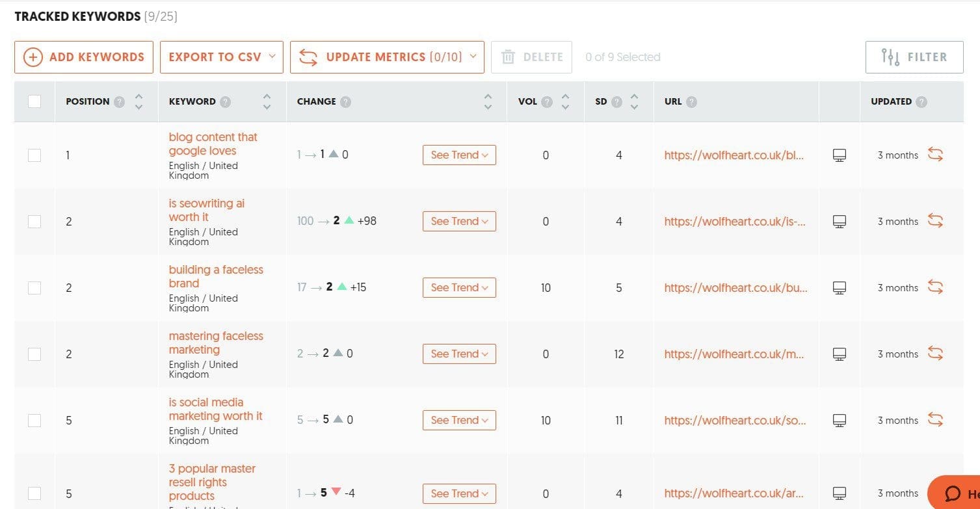Screen dimensions: 980x509
Task: Open keyword link mastering faceless marketing
Action: click(x=216, y=343)
